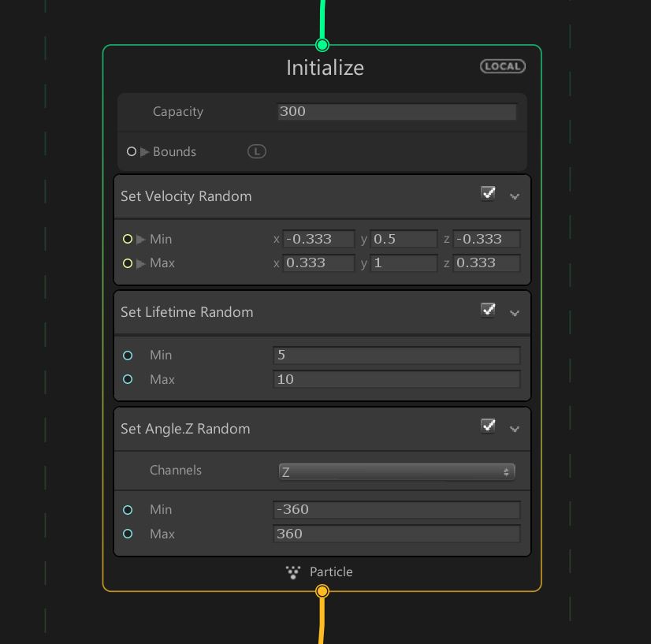
Task: Toggle the Set Lifetime Random checkbox
Action: (x=489, y=310)
